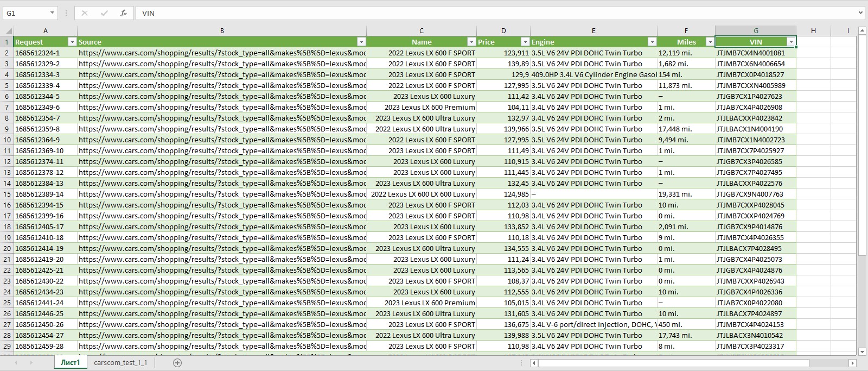Click engine cell 409.0HP 3.4L V6 Cylinder Engine
Viewport: 868px width, 371px height.
(x=593, y=74)
